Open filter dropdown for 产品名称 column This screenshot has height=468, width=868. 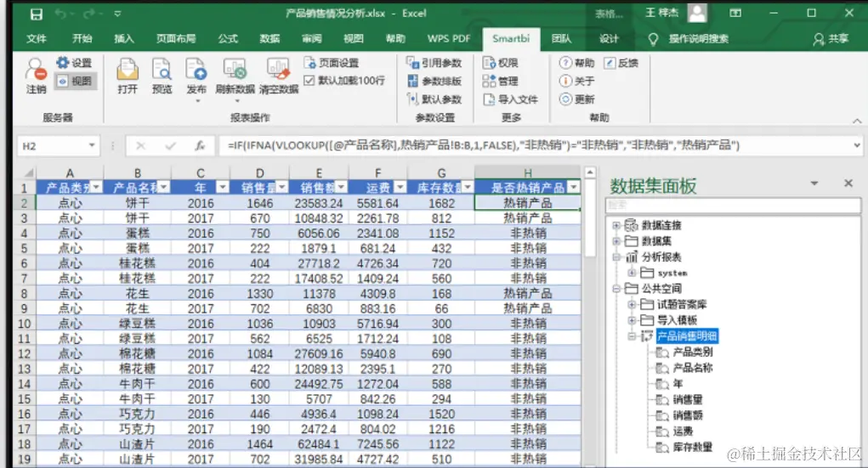(164, 188)
